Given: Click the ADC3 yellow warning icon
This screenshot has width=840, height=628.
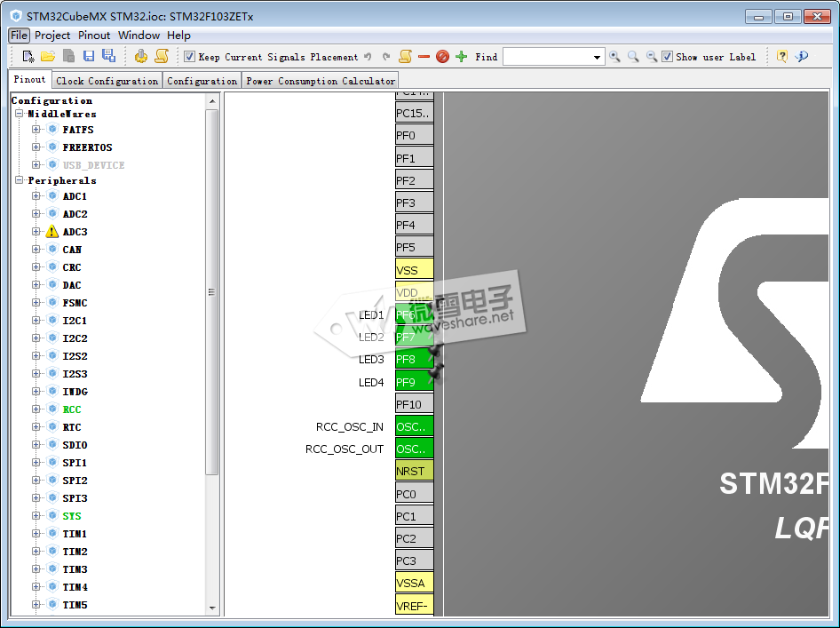Looking at the screenshot, I should click(52, 232).
